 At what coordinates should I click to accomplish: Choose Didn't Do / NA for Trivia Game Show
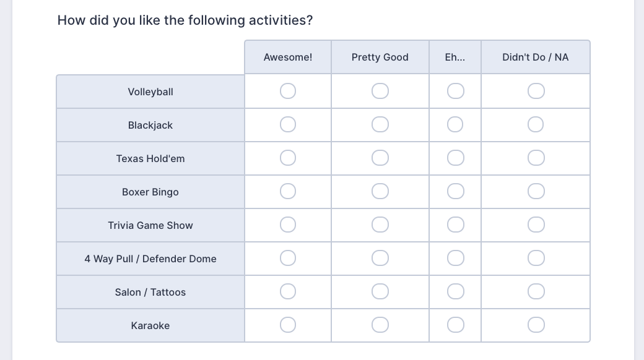[536, 225]
